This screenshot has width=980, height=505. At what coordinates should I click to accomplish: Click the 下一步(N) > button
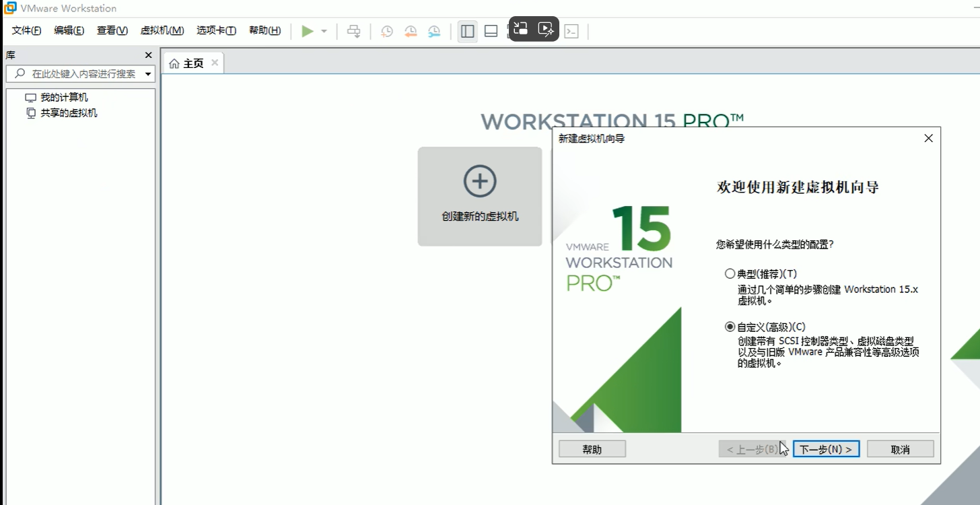click(826, 449)
